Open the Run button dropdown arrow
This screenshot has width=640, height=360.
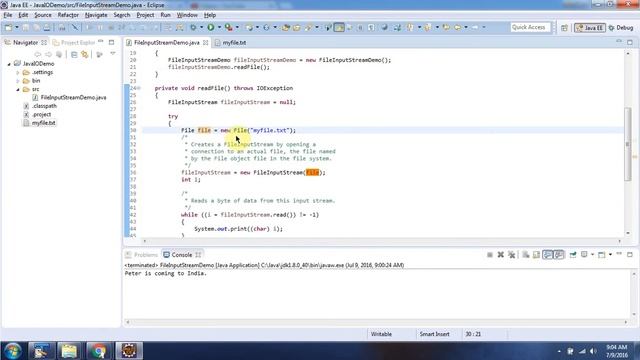(x=219, y=27)
